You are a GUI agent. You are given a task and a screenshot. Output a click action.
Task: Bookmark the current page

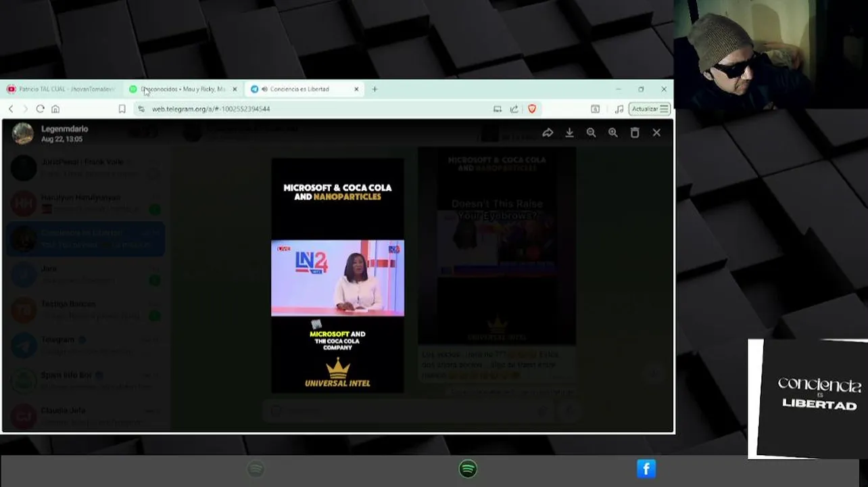(x=122, y=109)
